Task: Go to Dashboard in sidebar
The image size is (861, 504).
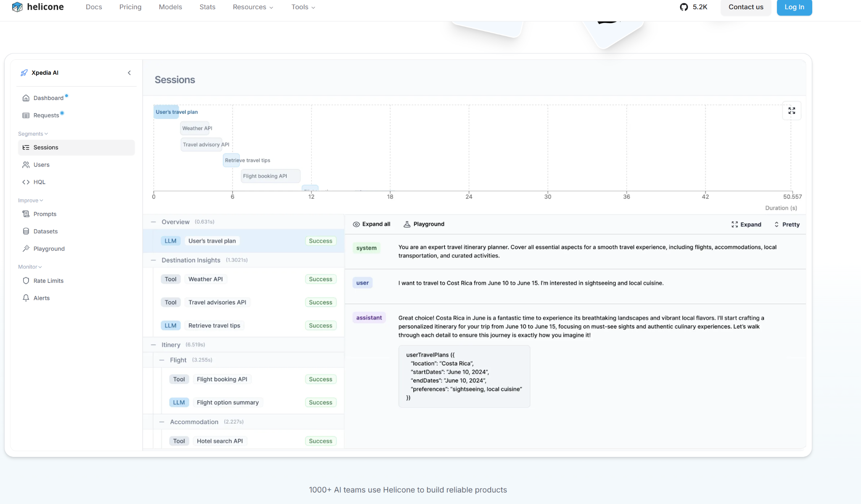Action: [x=76, y=98]
